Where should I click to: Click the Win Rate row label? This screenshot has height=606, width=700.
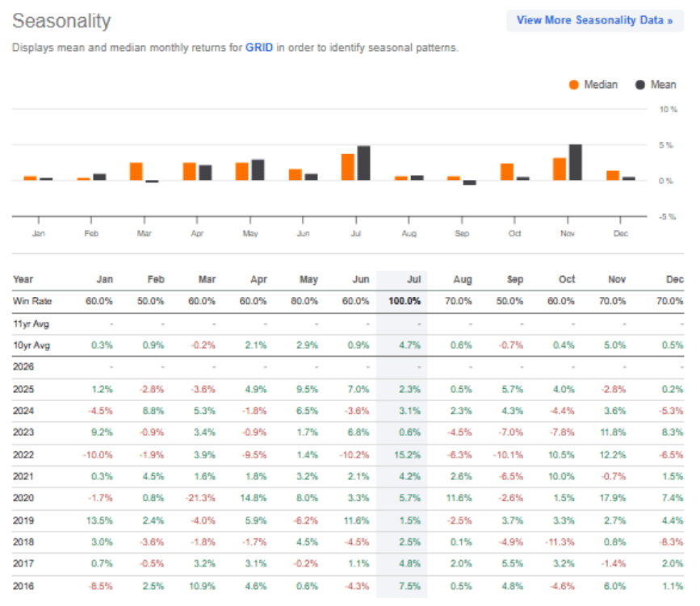click(x=31, y=301)
